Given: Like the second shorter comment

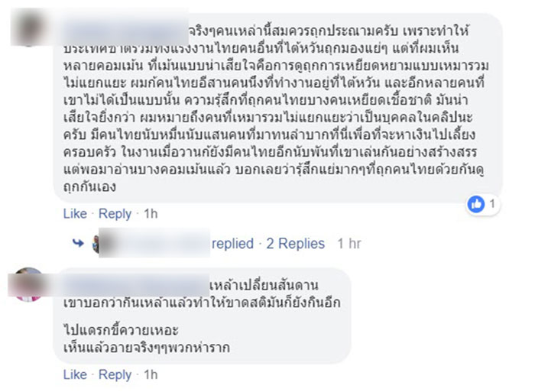Looking at the screenshot, I should [74, 374].
